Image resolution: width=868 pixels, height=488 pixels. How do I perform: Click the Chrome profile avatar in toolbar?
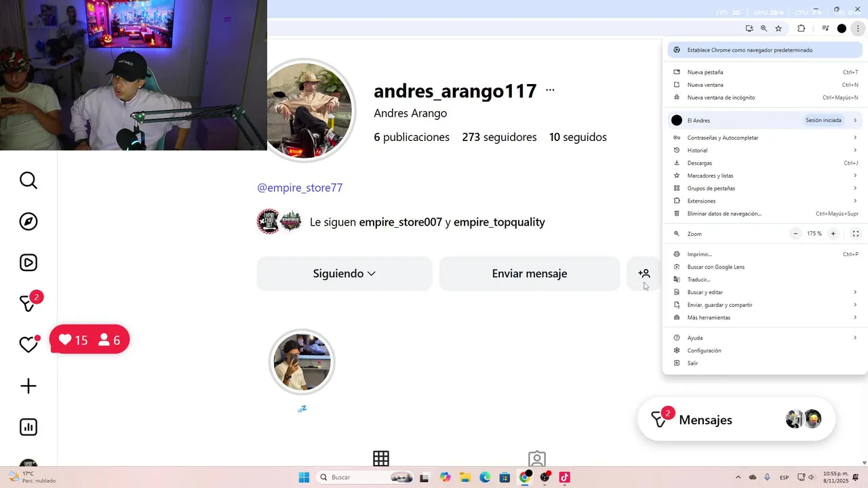(x=842, y=28)
